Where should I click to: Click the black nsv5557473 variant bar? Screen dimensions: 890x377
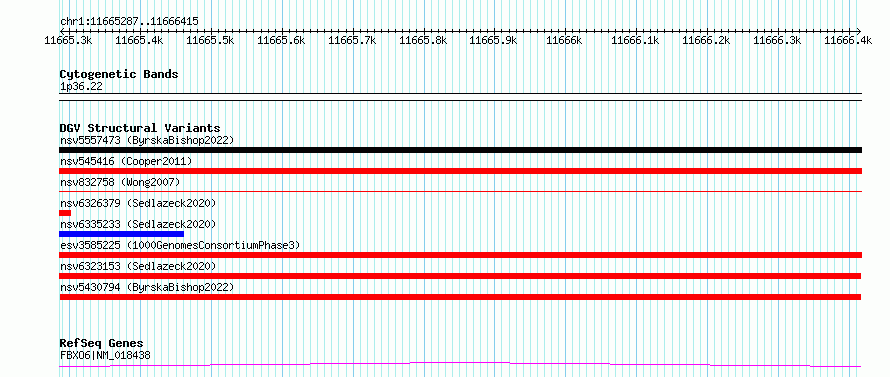click(460, 150)
